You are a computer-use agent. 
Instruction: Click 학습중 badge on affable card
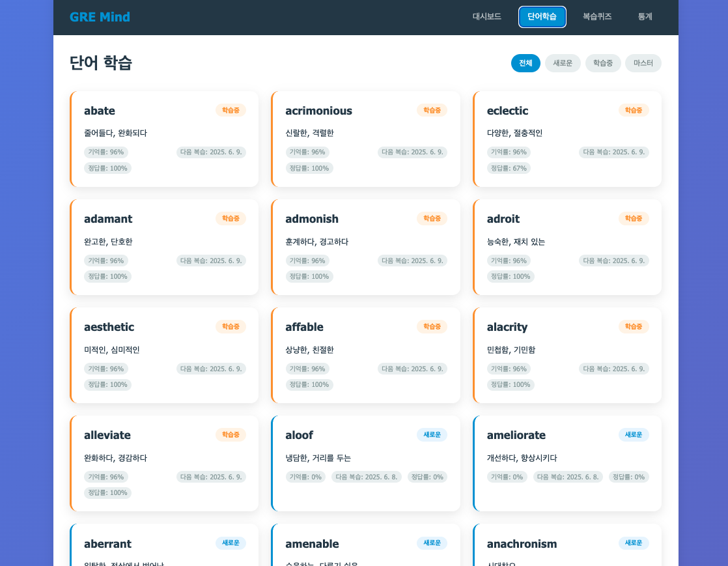point(432,326)
